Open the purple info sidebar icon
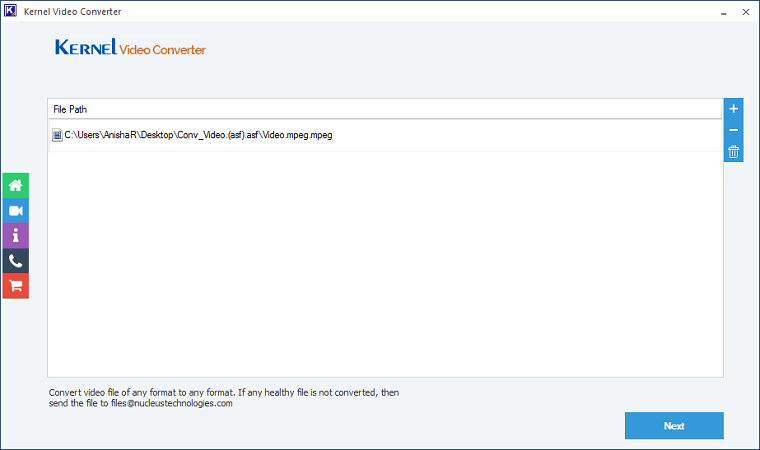Viewport: 760px width, 450px height. click(16, 236)
